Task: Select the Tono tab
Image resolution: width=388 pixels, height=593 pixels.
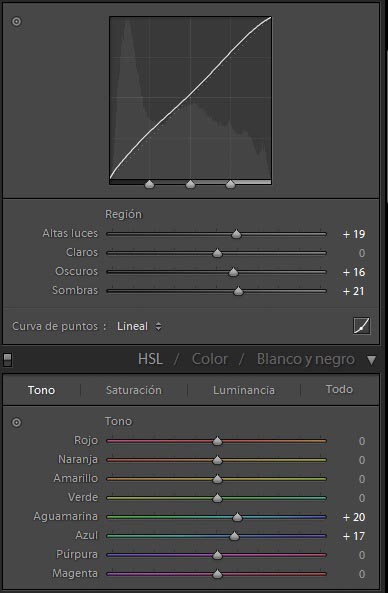Action: [x=41, y=390]
